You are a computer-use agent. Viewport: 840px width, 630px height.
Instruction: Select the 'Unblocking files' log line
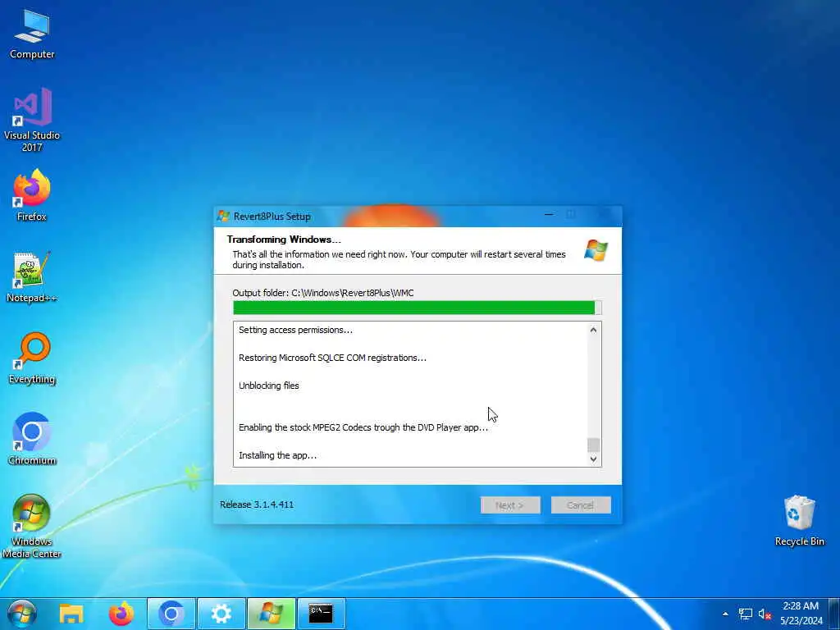pyautogui.click(x=268, y=386)
